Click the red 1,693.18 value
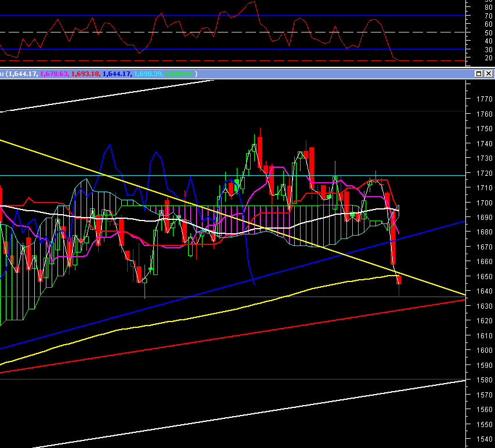 pos(85,74)
